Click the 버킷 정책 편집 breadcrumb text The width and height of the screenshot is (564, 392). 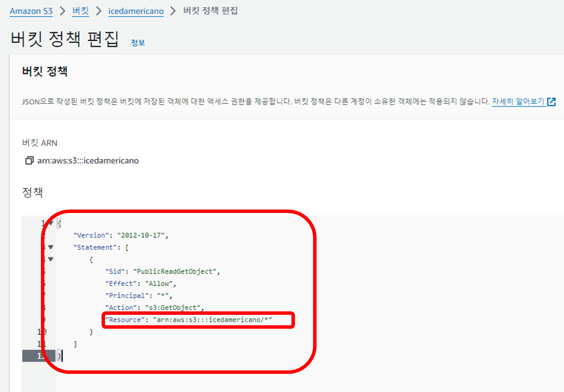pos(210,11)
